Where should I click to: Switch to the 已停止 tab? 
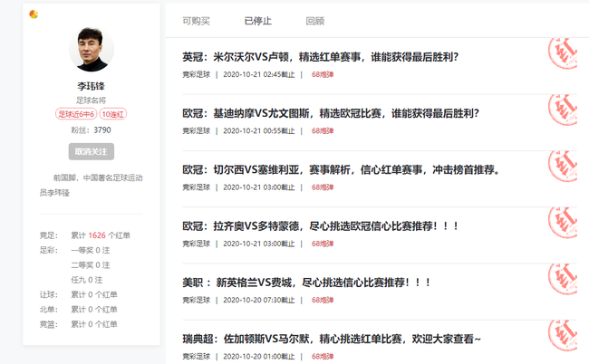point(257,21)
